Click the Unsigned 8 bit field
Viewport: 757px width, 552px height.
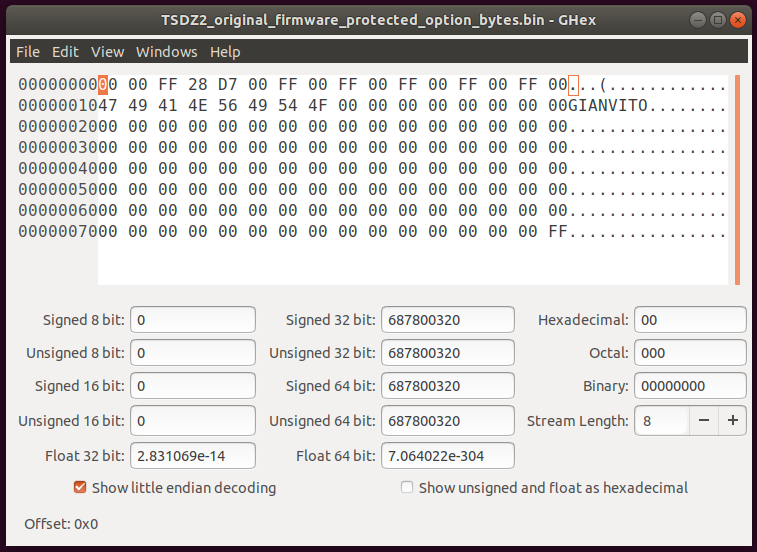coord(193,353)
